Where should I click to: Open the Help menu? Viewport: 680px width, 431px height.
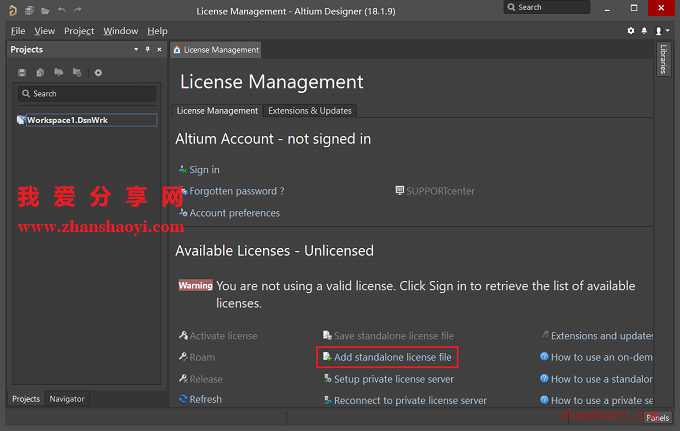coord(157,31)
